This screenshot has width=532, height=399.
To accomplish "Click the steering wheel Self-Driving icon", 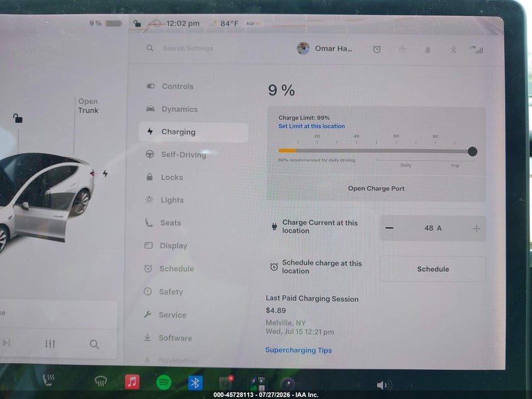I will [150, 154].
